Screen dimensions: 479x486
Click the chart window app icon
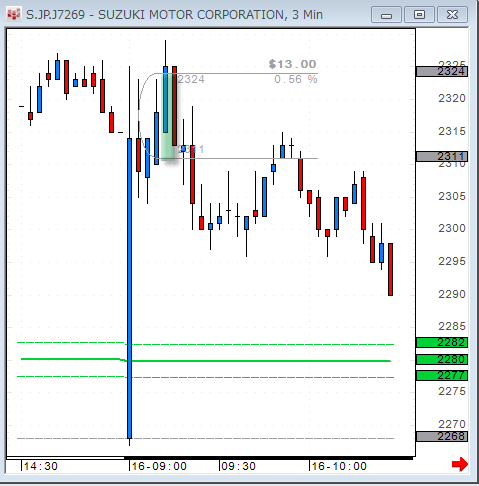coord(14,15)
